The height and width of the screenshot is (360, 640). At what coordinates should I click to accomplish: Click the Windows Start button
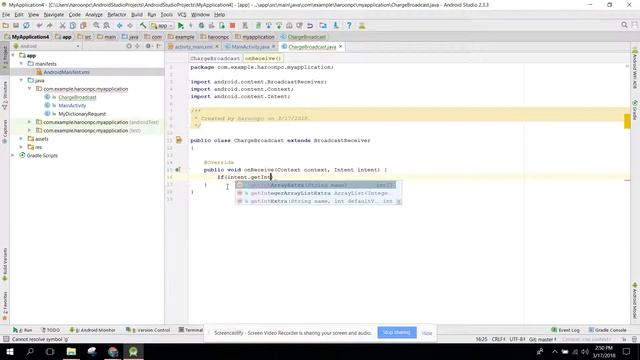point(9,351)
